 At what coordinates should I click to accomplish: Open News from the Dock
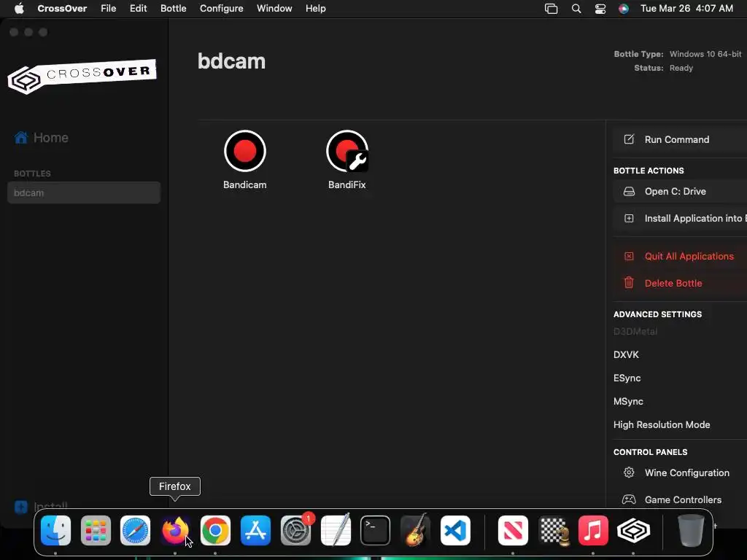coord(513,531)
